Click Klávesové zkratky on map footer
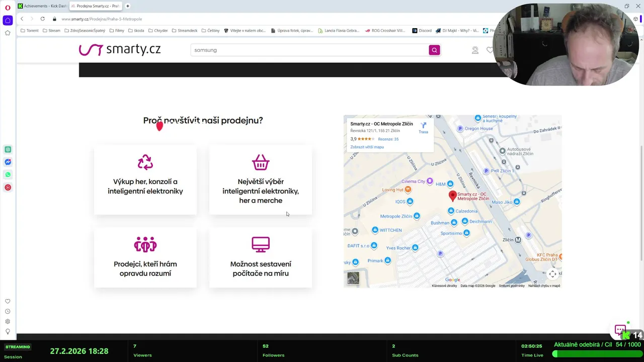This screenshot has height=362, width=644. (x=444, y=286)
